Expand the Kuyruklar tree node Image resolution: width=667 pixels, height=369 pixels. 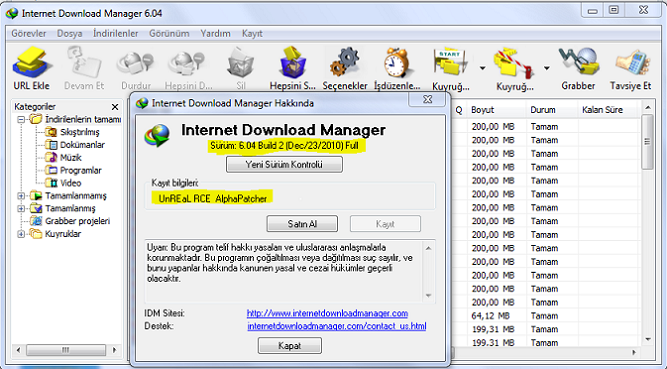point(21,234)
